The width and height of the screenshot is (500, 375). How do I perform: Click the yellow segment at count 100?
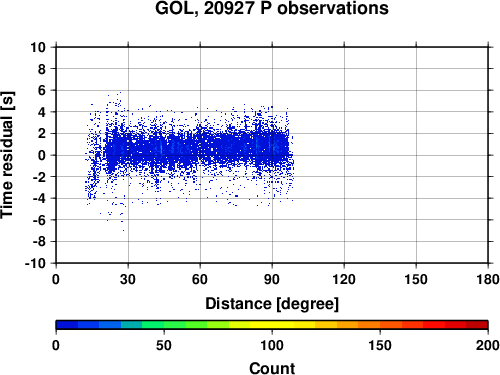pyautogui.click(x=272, y=325)
